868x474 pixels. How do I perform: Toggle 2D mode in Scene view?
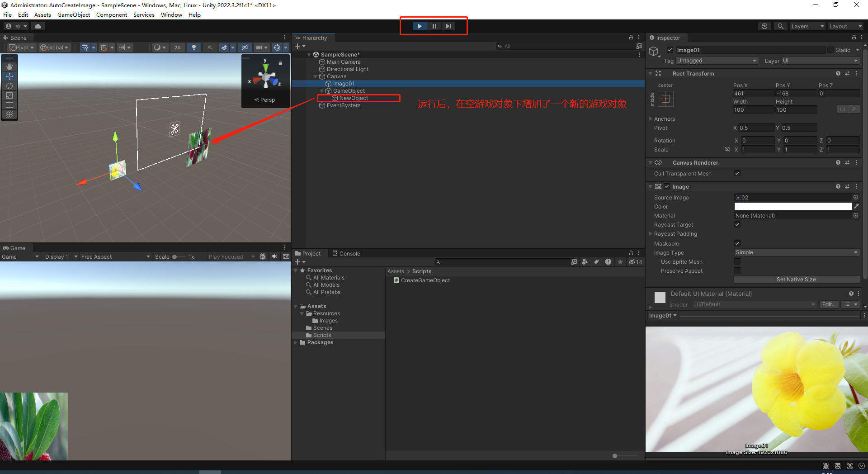click(x=178, y=47)
